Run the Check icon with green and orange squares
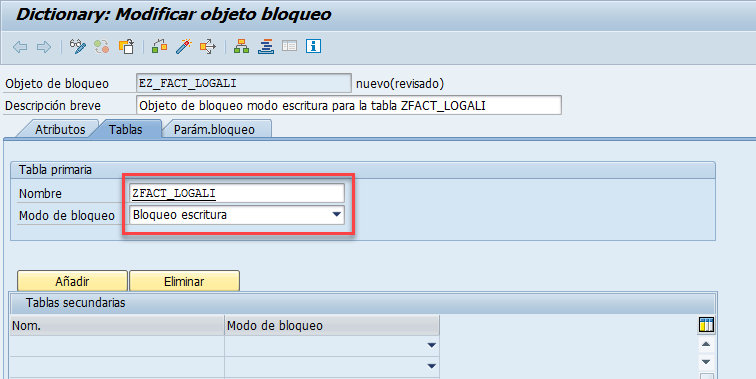The width and height of the screenshot is (756, 379). tap(160, 46)
